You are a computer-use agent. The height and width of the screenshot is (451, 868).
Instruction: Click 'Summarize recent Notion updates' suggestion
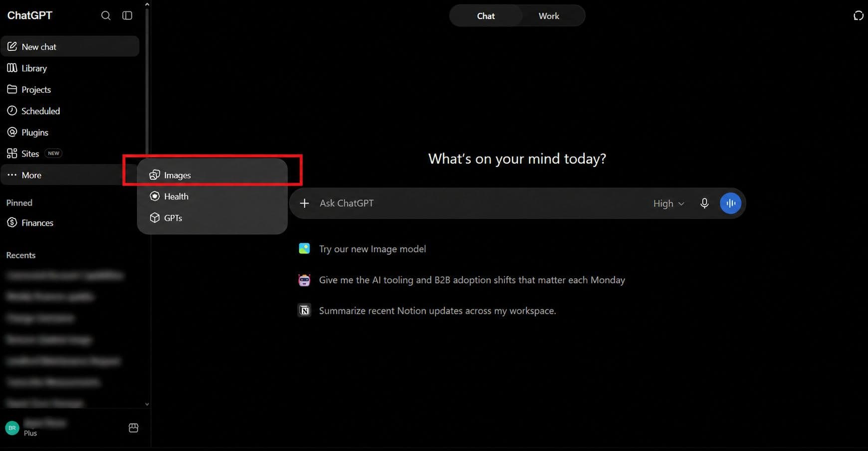437,311
